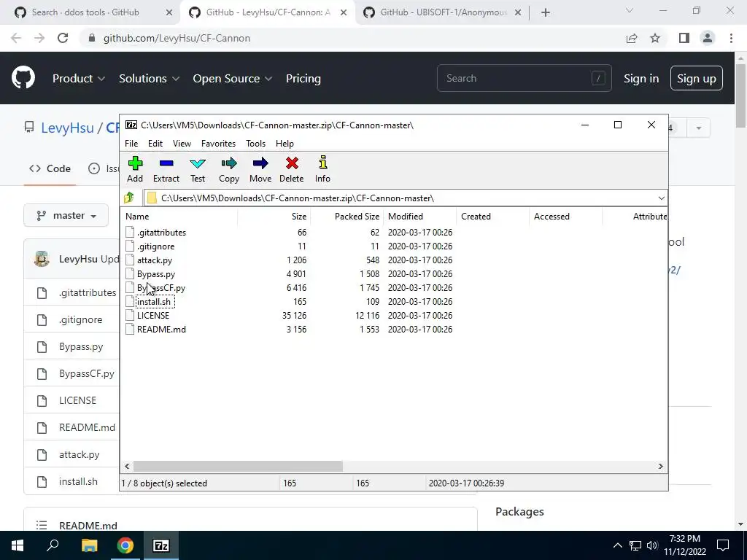Open the Favorites menu in 7-Zip
The width and height of the screenshot is (747, 560).
tap(218, 144)
